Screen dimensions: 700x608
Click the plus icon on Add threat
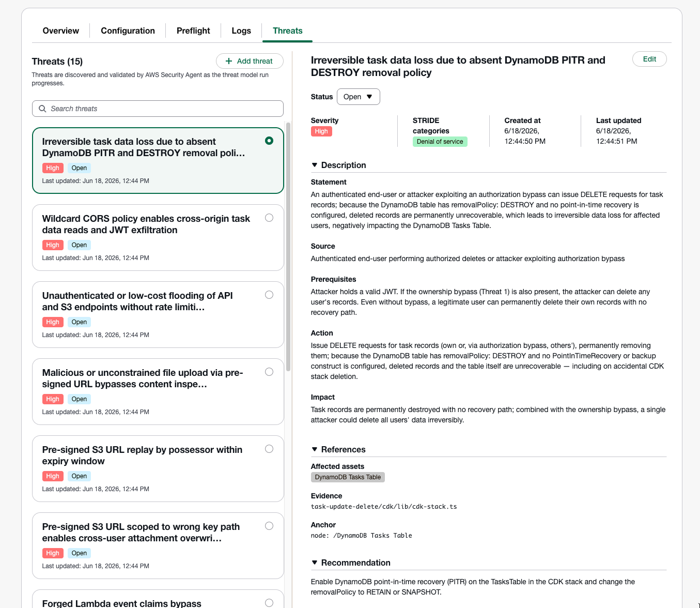[x=229, y=61]
